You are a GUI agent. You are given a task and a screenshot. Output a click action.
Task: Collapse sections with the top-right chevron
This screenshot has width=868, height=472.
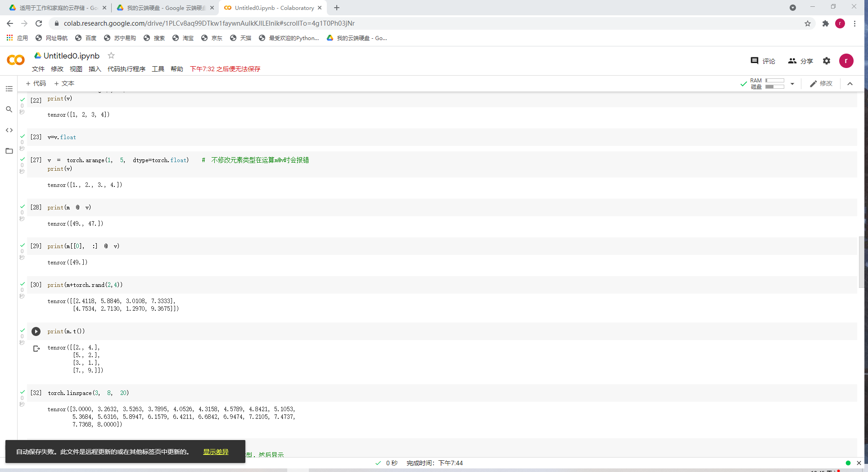point(850,83)
